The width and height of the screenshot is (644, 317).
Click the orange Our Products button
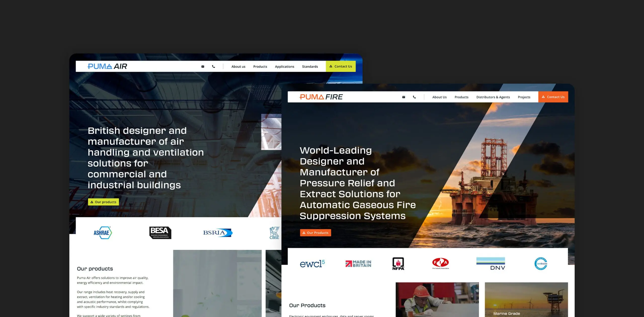tap(315, 233)
